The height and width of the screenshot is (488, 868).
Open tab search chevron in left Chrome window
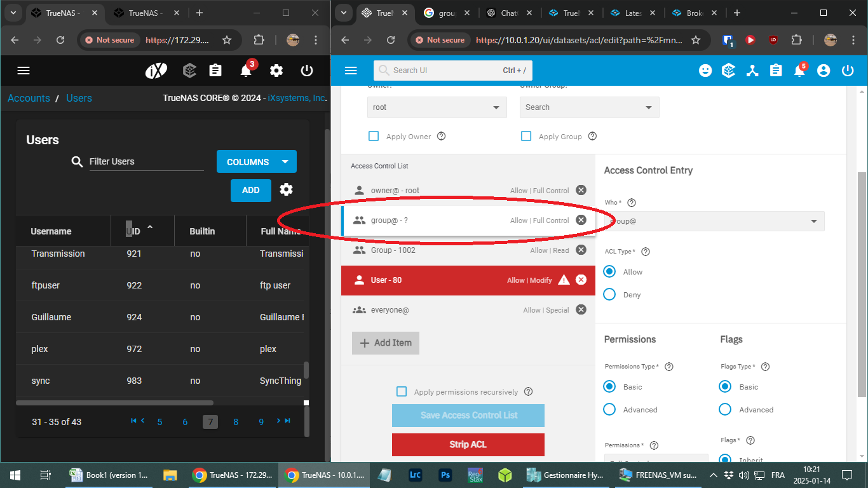click(13, 13)
